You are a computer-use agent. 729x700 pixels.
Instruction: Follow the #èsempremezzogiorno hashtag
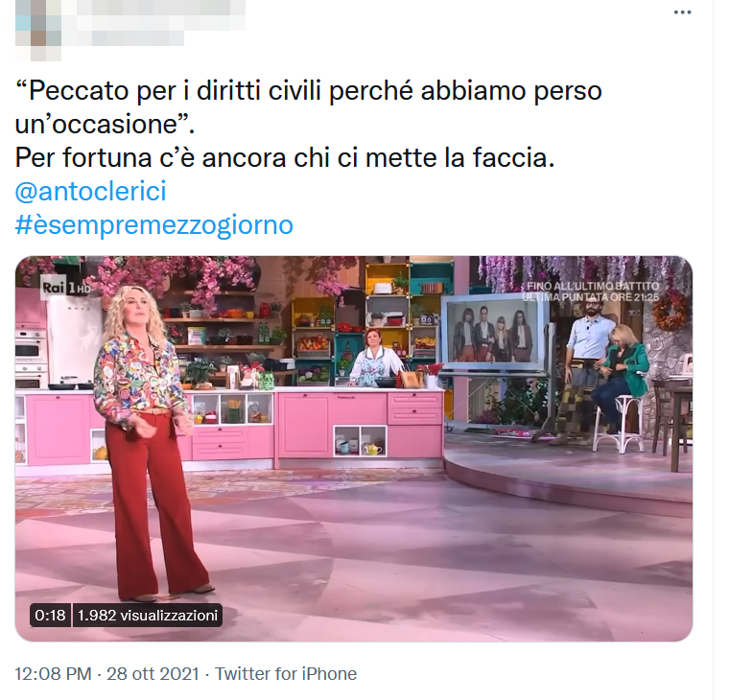pyautogui.click(x=153, y=225)
